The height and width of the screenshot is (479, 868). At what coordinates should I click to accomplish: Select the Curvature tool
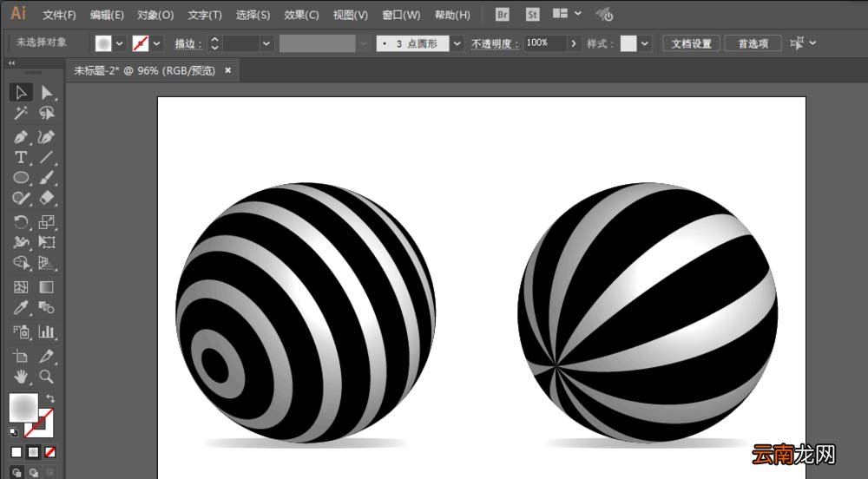tap(47, 137)
